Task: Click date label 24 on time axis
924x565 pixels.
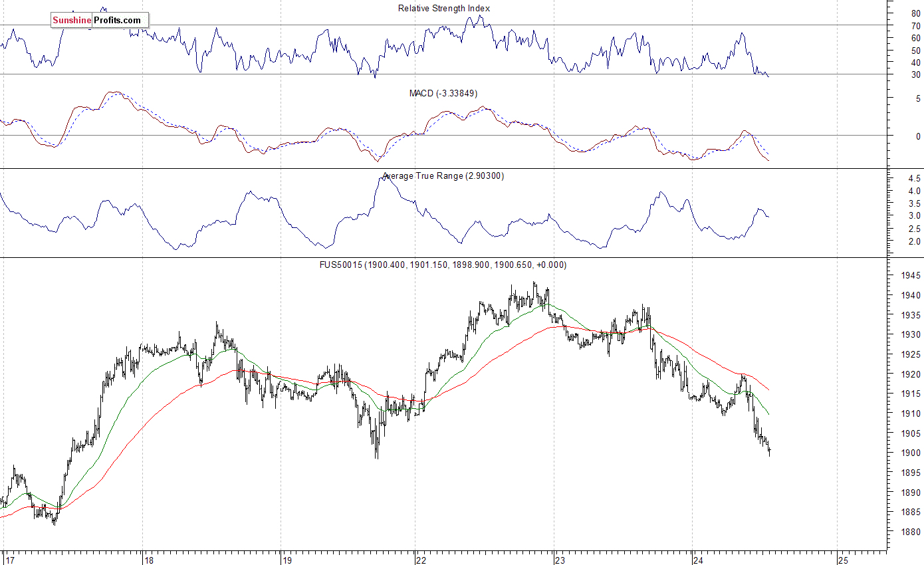Action: click(698, 560)
